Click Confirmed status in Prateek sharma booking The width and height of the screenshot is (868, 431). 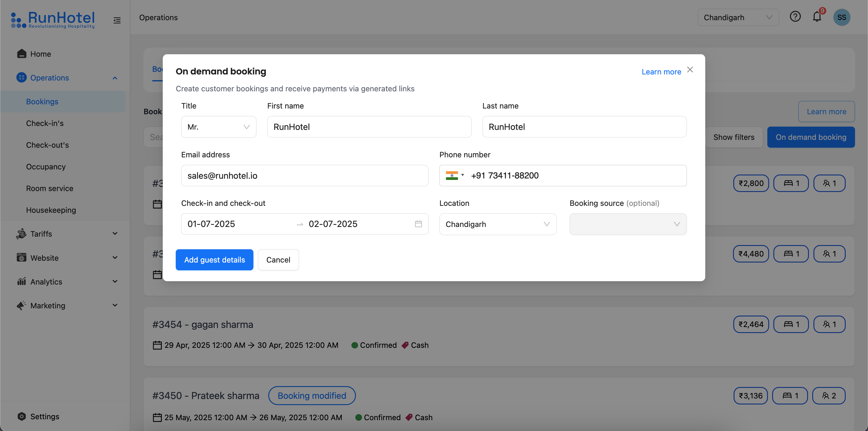click(378, 417)
